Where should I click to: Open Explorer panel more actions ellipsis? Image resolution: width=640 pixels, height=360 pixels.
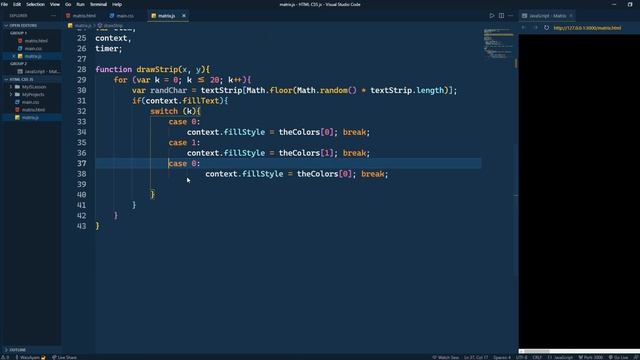[x=53, y=16]
